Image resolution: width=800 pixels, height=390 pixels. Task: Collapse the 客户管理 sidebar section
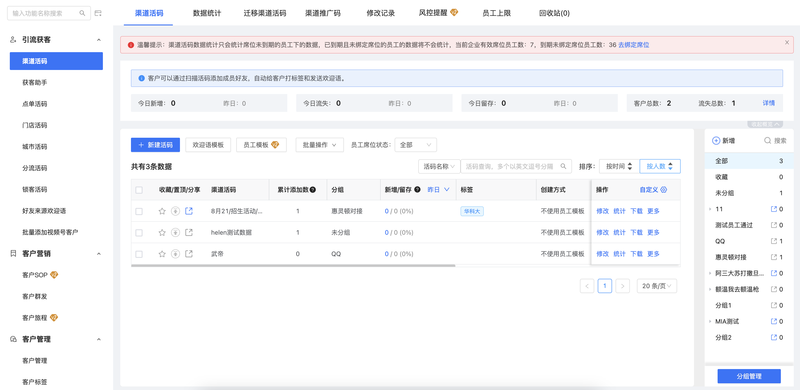point(99,339)
